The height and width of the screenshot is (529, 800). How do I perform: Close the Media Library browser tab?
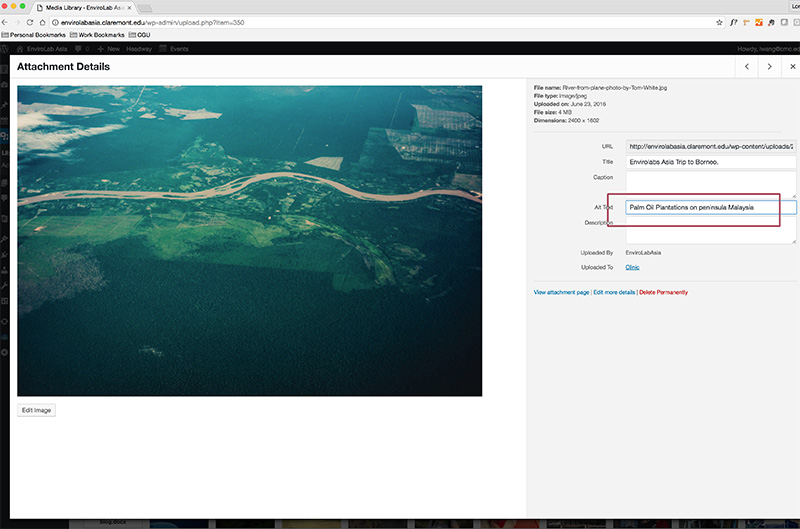[x=129, y=8]
